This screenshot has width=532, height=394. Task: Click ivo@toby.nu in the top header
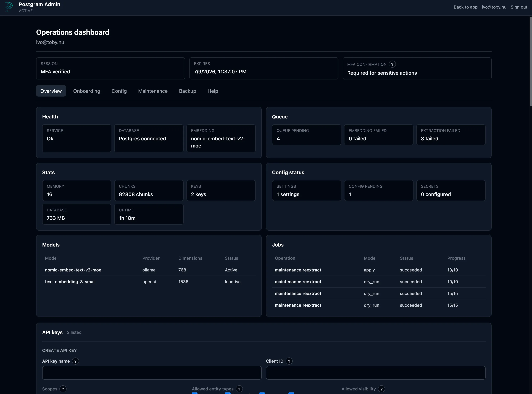(x=494, y=7)
